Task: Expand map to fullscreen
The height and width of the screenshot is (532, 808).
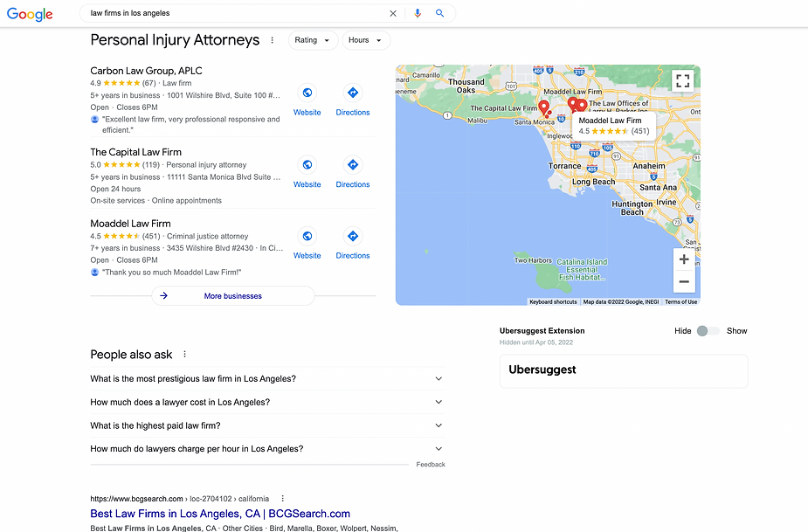Action: 683,80
